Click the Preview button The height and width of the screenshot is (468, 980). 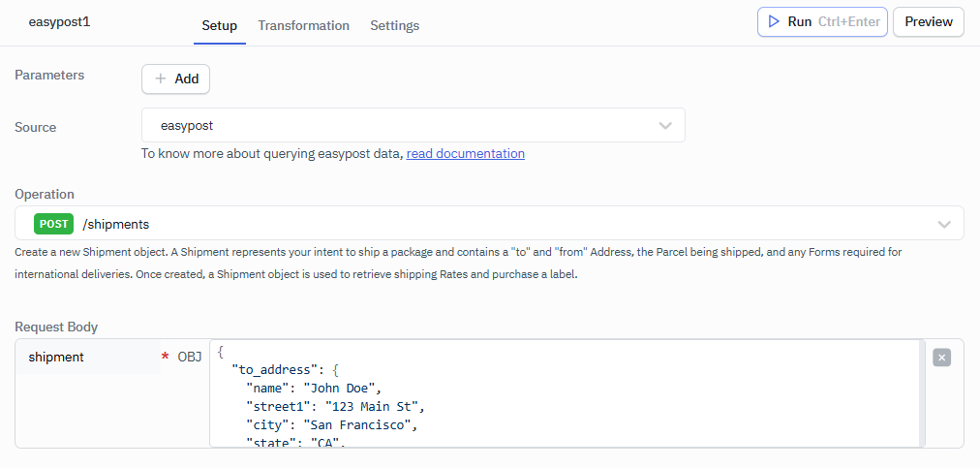click(x=929, y=22)
